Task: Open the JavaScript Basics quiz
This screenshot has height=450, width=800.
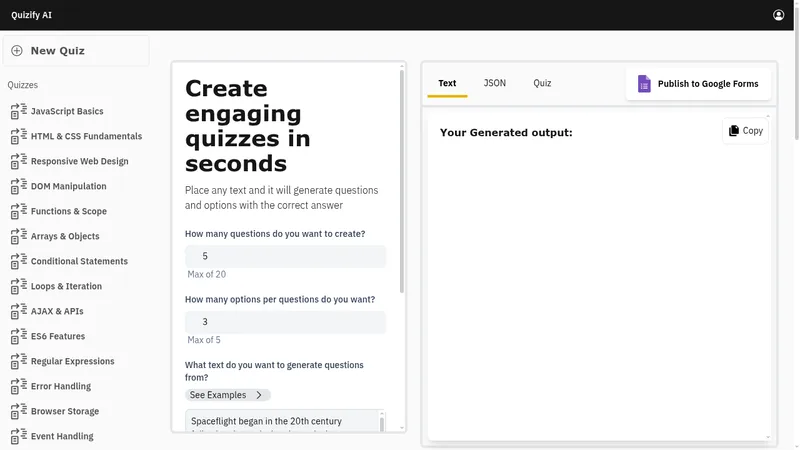Action: click(x=67, y=111)
